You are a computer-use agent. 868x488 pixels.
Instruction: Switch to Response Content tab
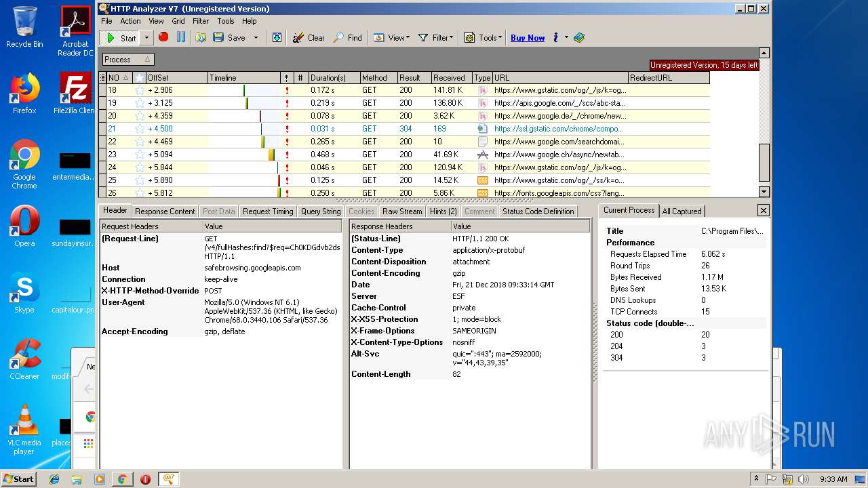pyautogui.click(x=165, y=211)
